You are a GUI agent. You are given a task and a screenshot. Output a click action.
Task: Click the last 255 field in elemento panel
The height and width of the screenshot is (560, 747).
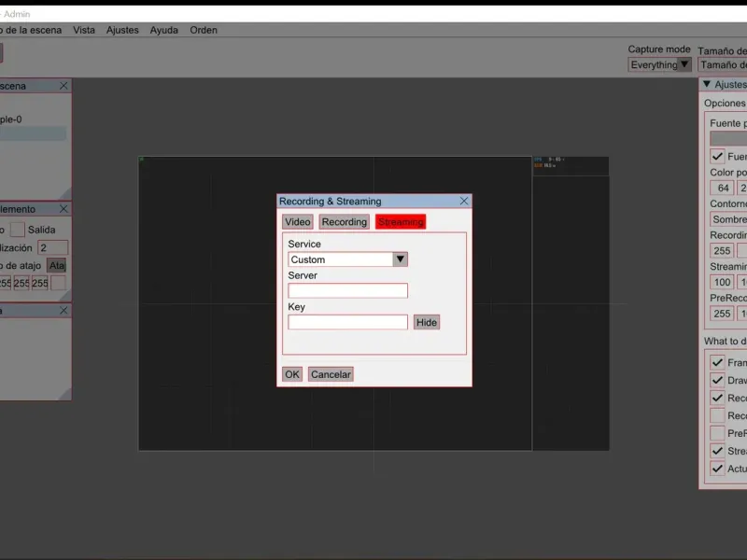click(40, 284)
